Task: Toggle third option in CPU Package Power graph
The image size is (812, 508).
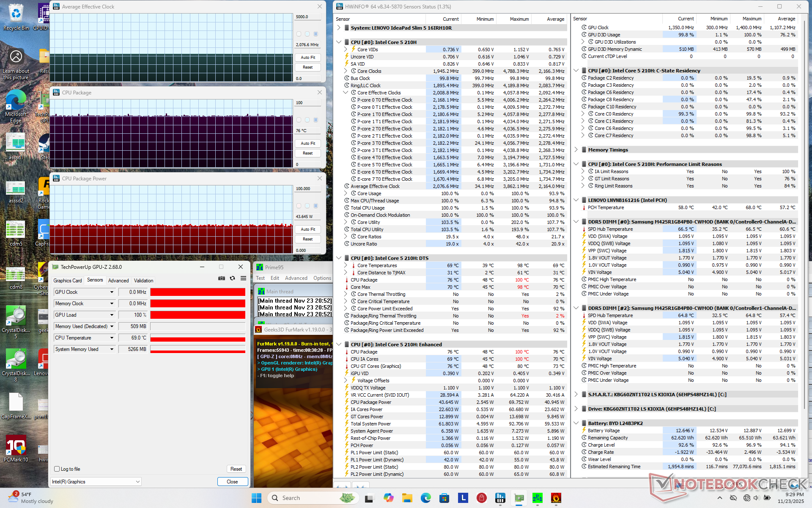Action: (315, 206)
